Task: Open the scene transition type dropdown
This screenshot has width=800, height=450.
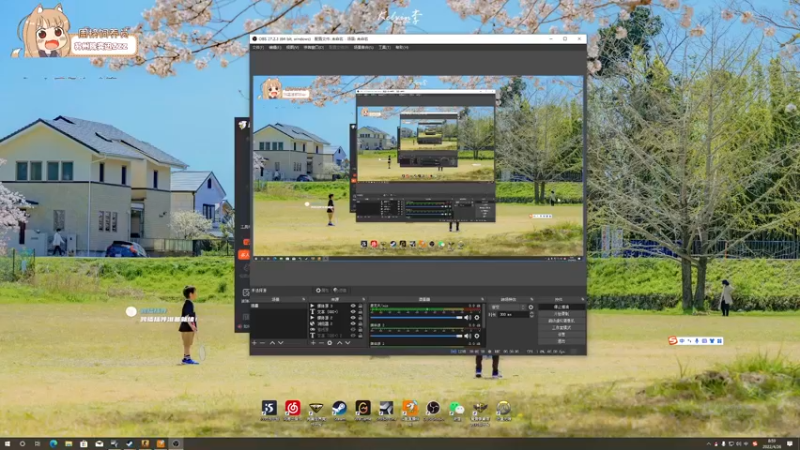Action: tap(508, 307)
